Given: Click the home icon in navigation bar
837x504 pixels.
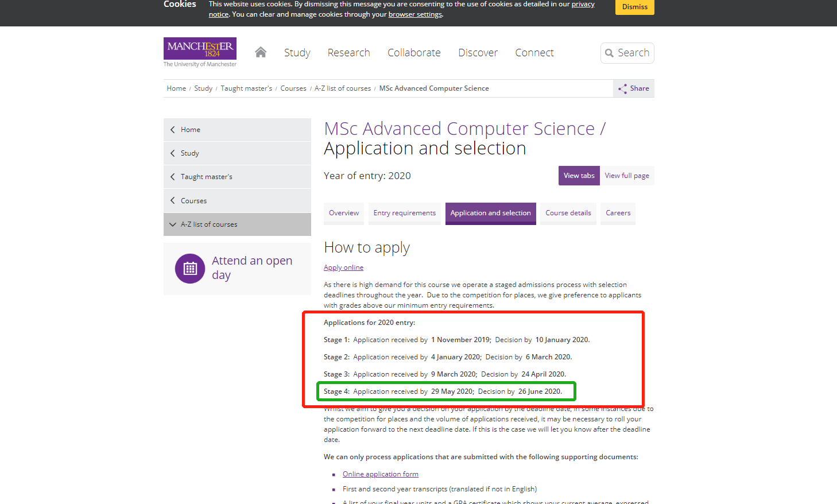Looking at the screenshot, I should point(261,52).
